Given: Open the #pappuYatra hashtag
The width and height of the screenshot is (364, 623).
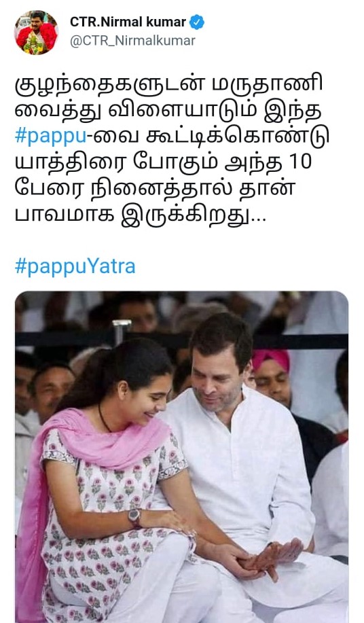Looking at the screenshot, I should [75, 266].
